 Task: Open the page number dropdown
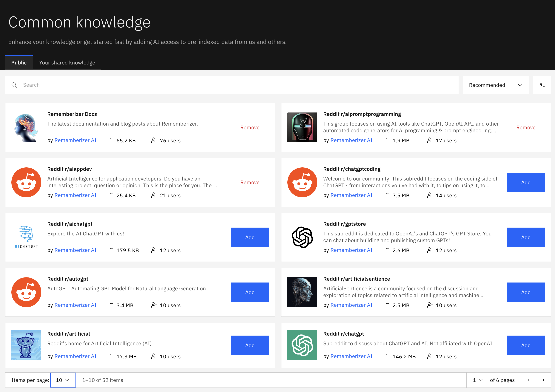pyautogui.click(x=477, y=380)
